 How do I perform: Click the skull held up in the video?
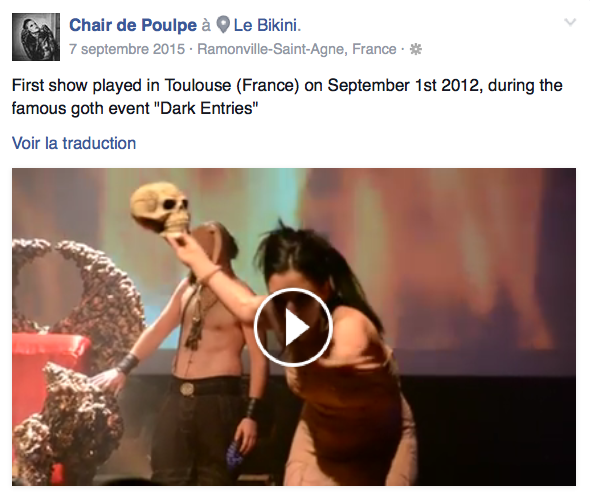[160, 209]
